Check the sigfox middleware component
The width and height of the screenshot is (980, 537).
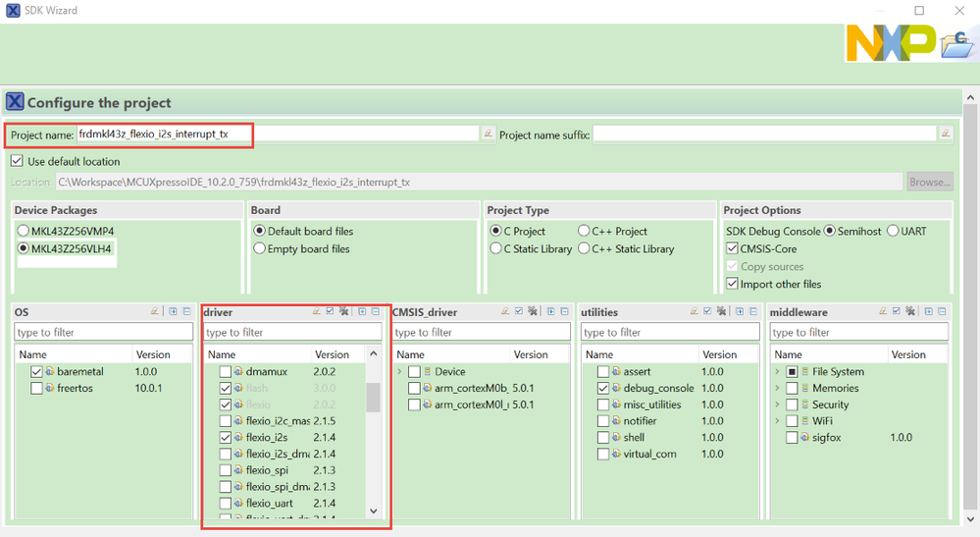click(x=792, y=438)
